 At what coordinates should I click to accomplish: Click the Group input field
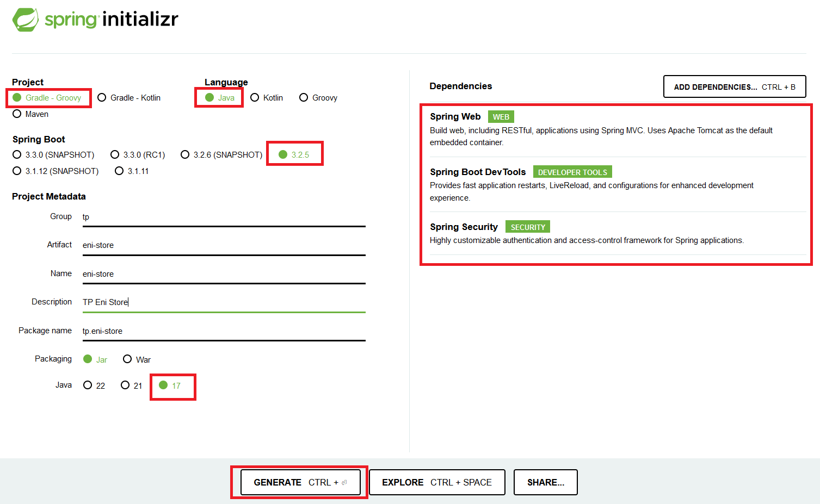[x=223, y=217]
